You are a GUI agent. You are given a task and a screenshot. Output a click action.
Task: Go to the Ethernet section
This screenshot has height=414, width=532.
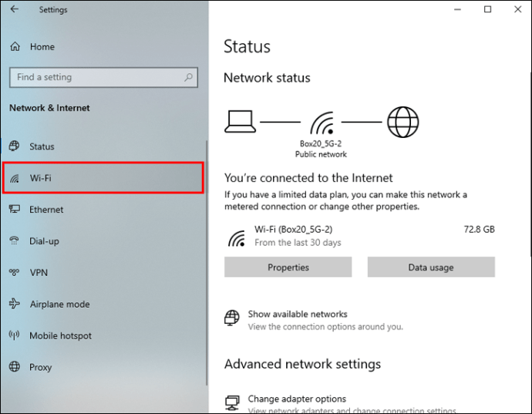46,210
